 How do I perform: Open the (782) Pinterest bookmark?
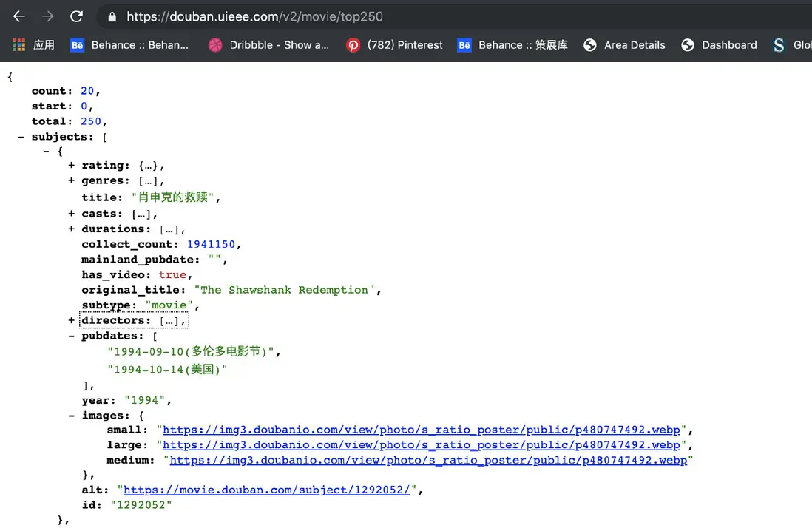click(394, 45)
